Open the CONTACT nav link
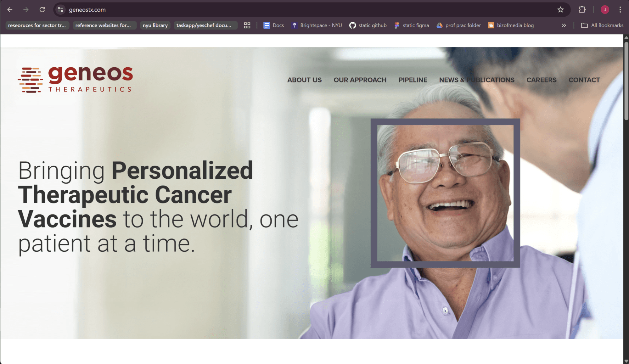Image resolution: width=629 pixels, height=364 pixels. click(584, 80)
